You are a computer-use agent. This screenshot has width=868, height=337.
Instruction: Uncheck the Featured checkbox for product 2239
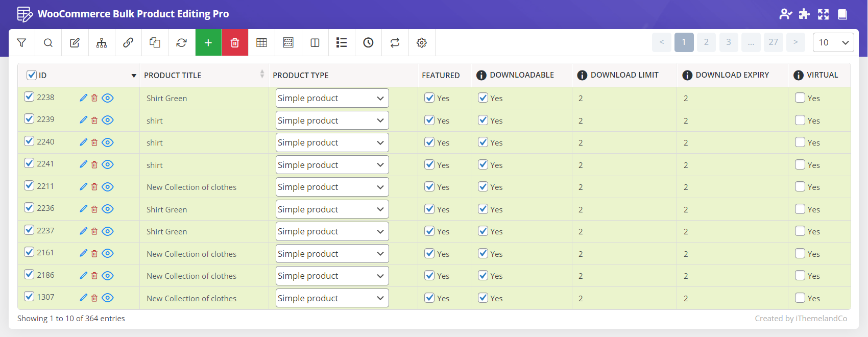coord(429,121)
